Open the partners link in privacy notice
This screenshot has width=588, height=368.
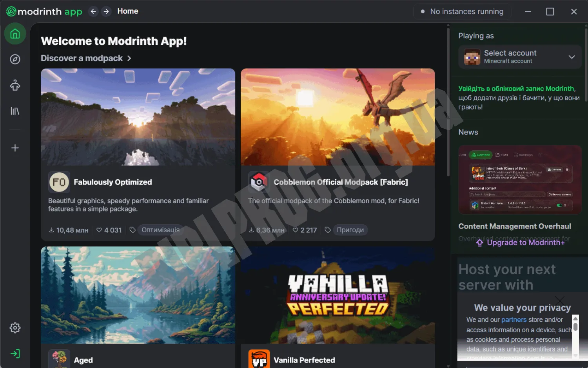click(514, 320)
